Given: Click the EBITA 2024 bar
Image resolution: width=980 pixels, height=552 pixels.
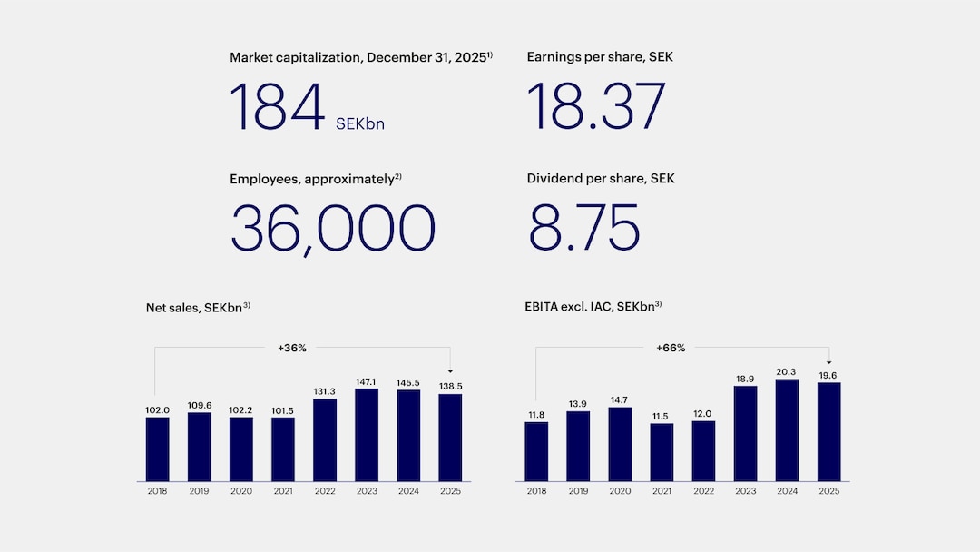Looking at the screenshot, I should point(787,429).
